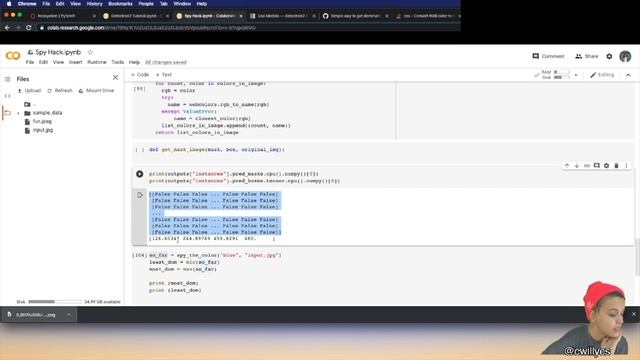The image size is (640, 360).
Task: Open the Insert menu
Action: [x=76, y=62]
